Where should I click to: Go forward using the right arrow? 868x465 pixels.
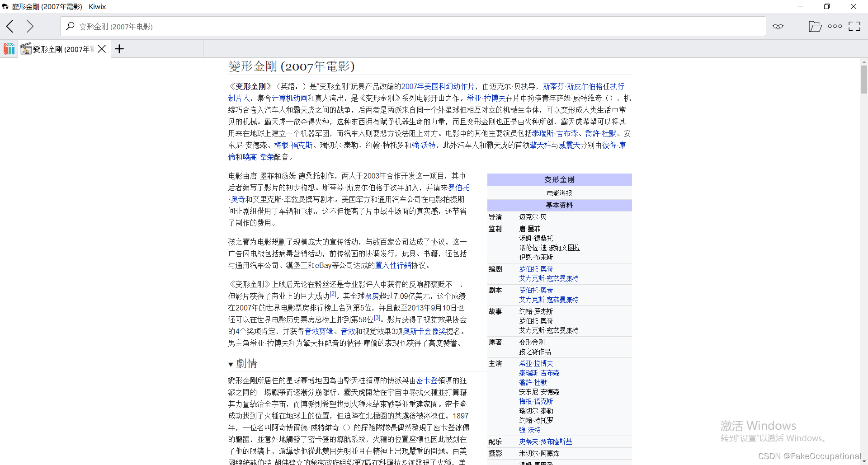(x=30, y=26)
